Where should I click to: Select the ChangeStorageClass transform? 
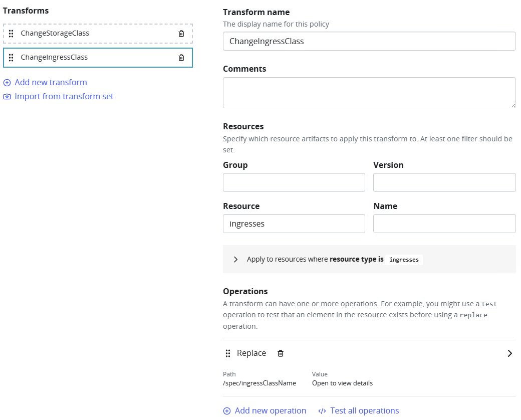[55, 34]
